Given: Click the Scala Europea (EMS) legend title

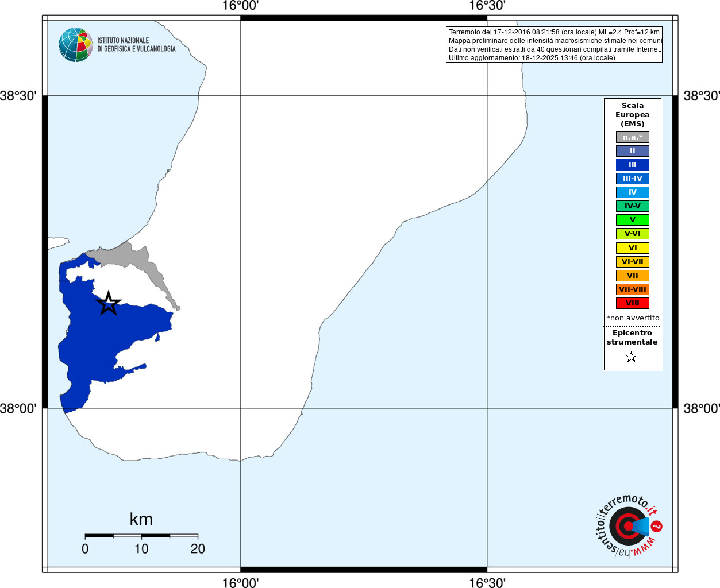Looking at the screenshot, I should [633, 115].
